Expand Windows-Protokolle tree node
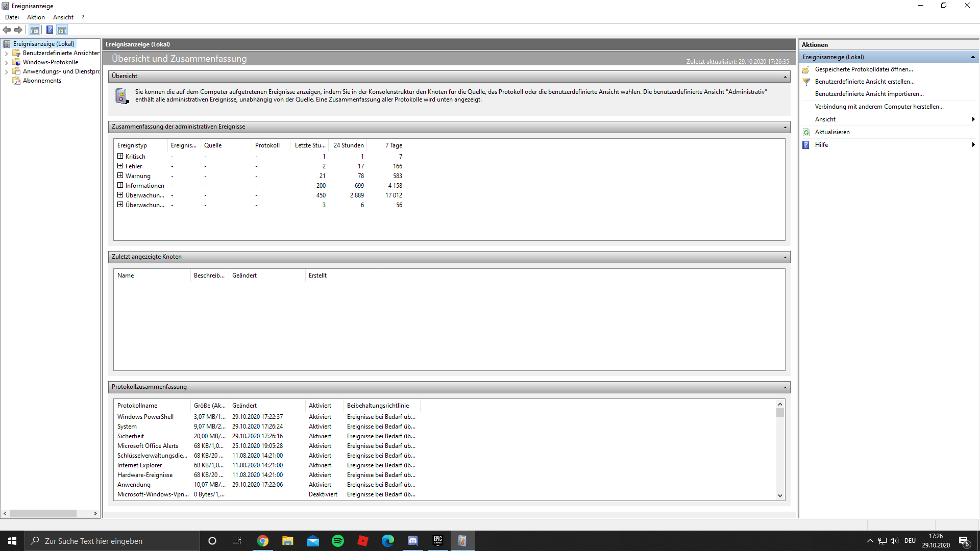 point(6,62)
